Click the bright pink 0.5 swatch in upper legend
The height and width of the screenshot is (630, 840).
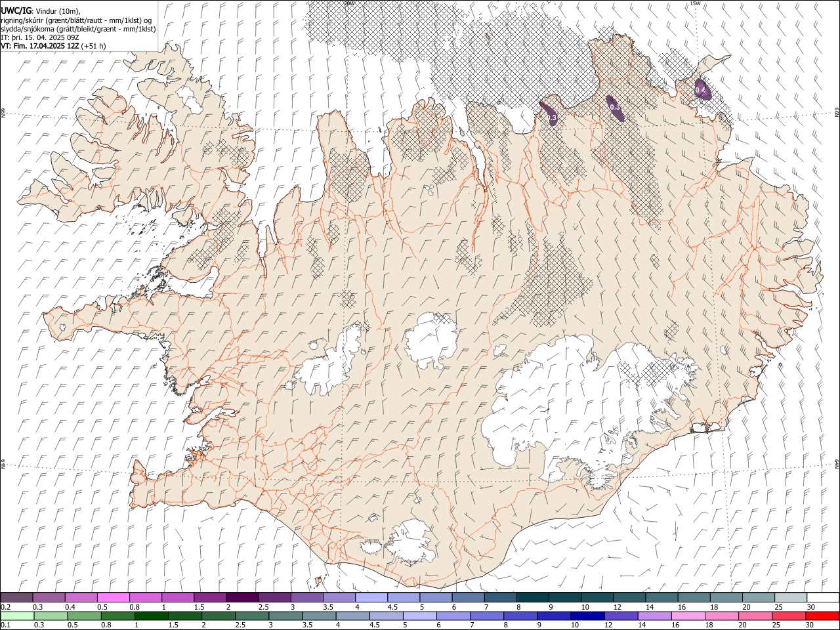[x=113, y=598]
